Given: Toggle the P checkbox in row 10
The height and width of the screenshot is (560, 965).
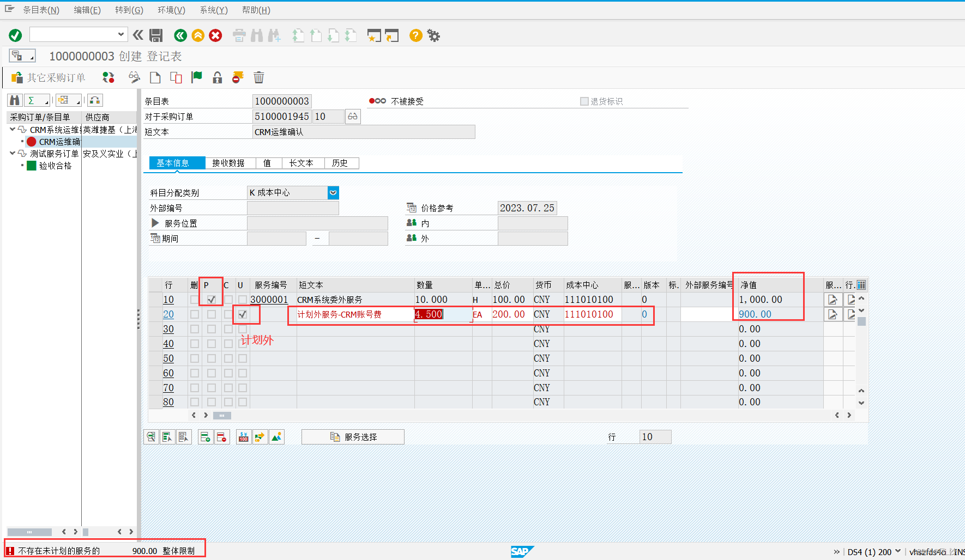Looking at the screenshot, I should pyautogui.click(x=212, y=300).
